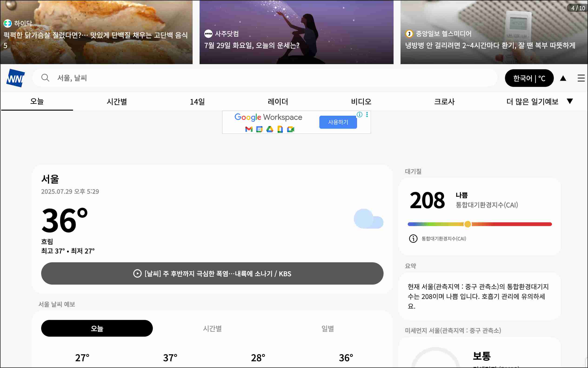Click the CAI info circle icon
The width and height of the screenshot is (588, 368).
point(413,239)
